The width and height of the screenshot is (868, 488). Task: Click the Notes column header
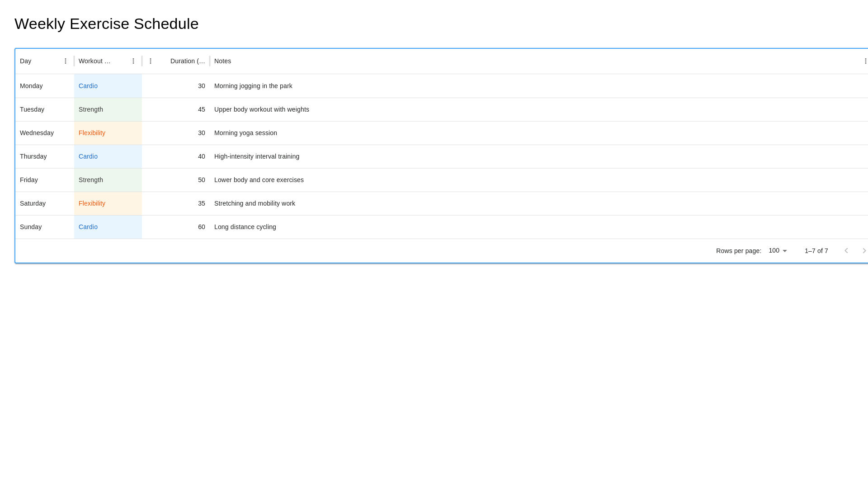pos(222,61)
